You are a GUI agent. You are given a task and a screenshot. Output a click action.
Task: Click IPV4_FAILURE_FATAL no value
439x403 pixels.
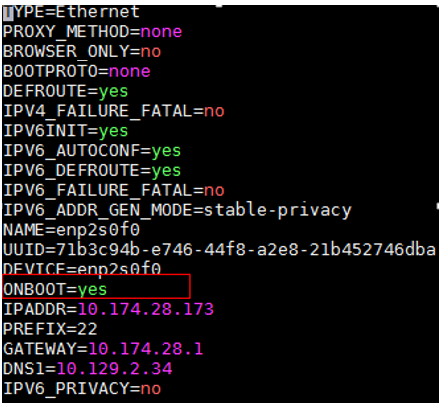pos(214,111)
